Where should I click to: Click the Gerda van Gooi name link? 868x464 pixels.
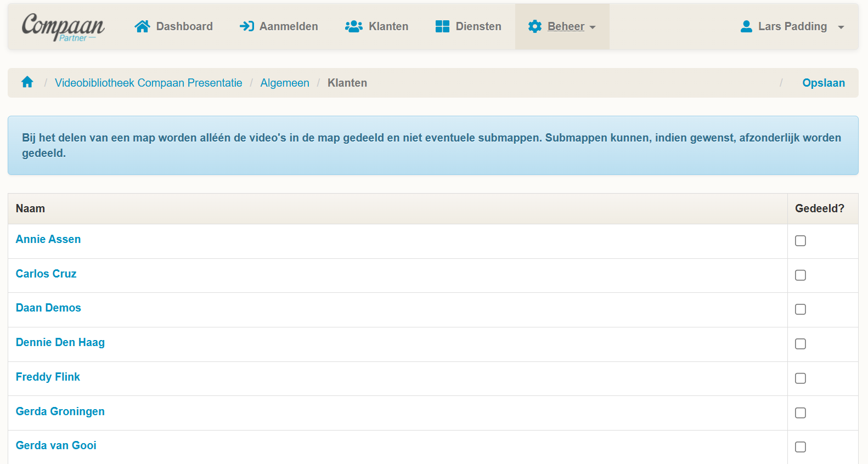[x=56, y=445]
